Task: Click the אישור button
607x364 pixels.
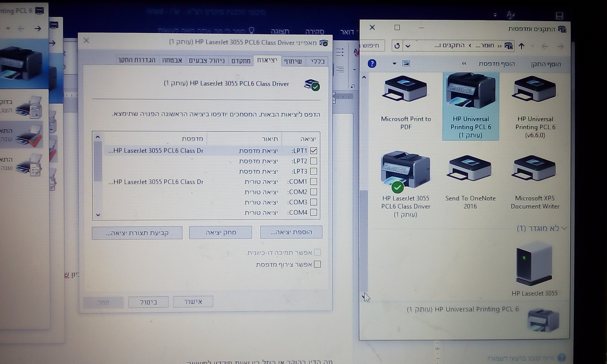Action: [193, 302]
